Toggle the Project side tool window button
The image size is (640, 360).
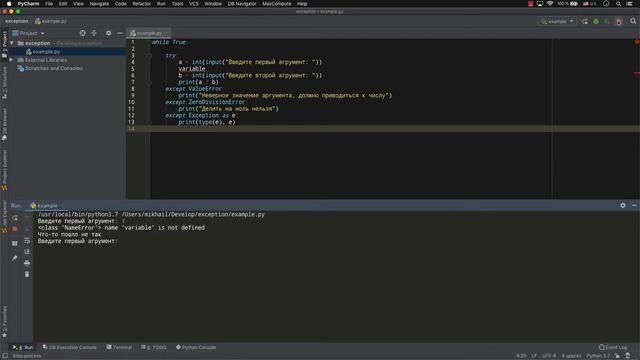[4, 44]
